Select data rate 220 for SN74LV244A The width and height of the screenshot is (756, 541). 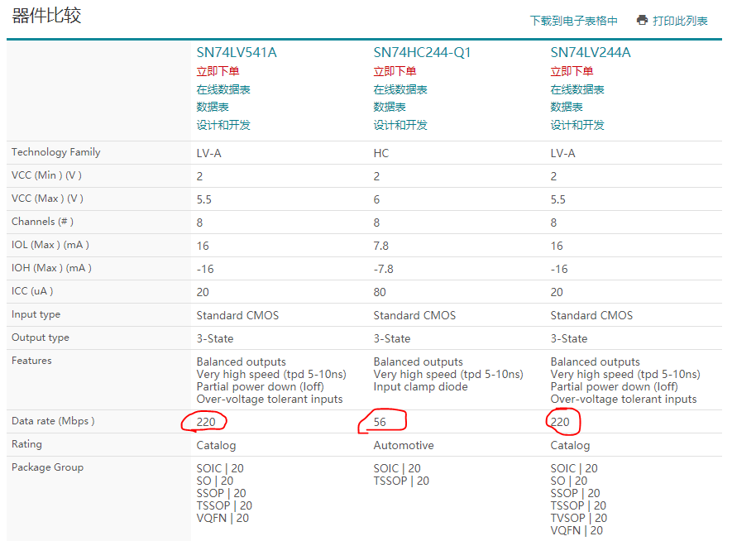560,422
